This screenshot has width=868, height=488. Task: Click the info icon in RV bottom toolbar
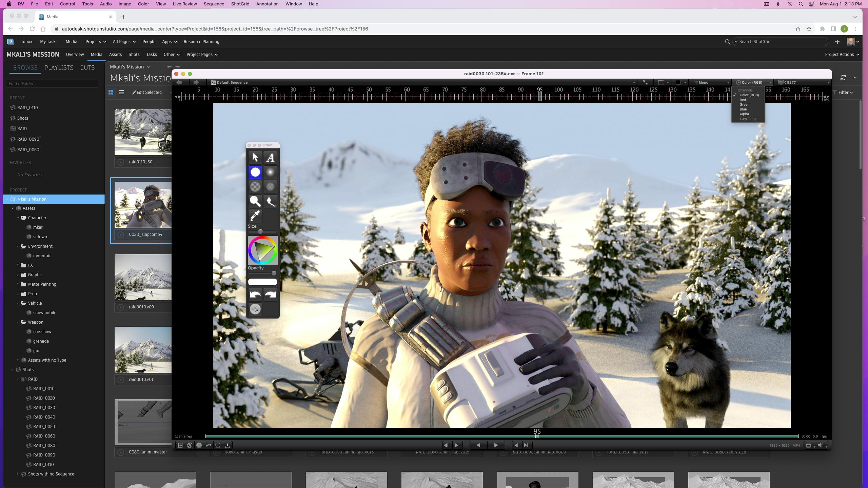coord(199,445)
